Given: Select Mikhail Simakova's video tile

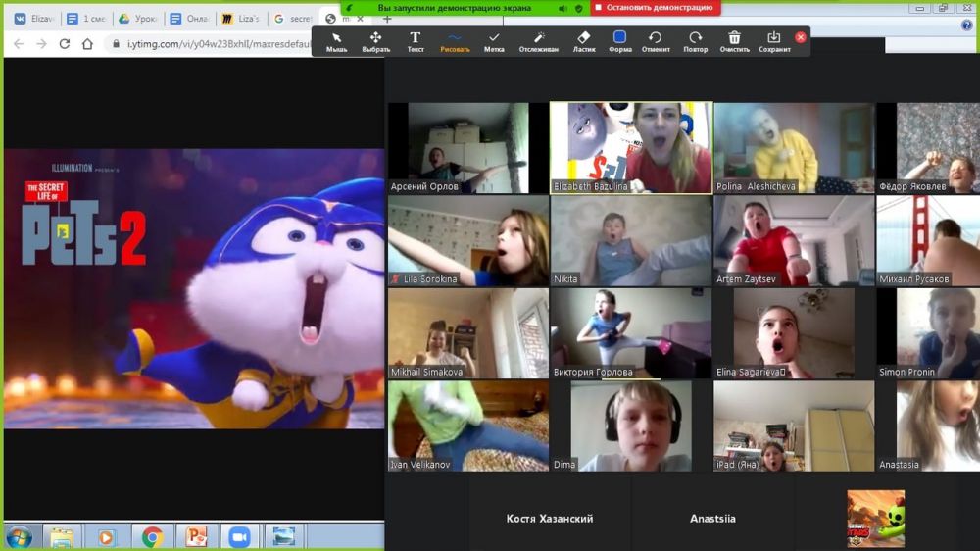Looking at the screenshot, I should click(468, 333).
